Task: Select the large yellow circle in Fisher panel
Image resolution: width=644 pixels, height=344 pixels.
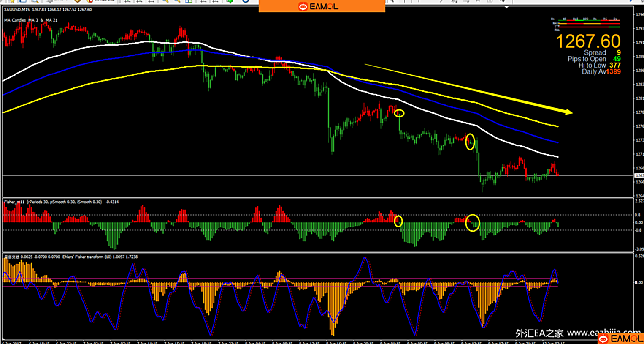Action: 472,223
